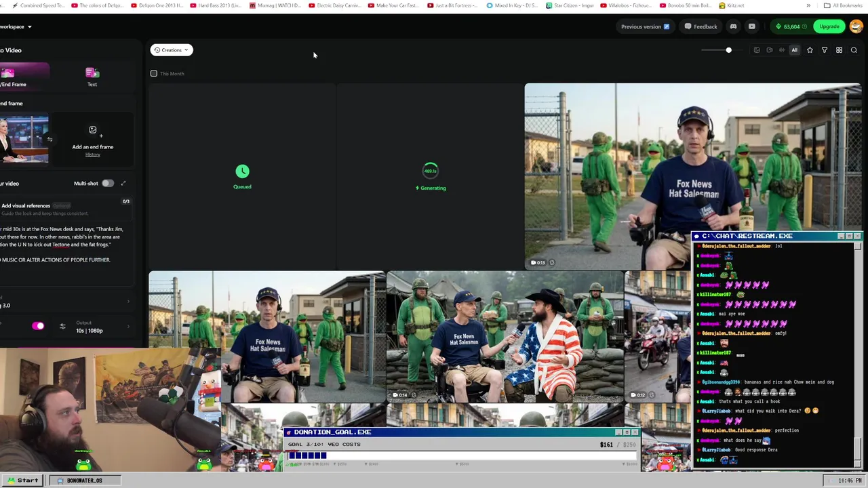Expand the workspace dropdown arrow
The height and width of the screenshot is (488, 868).
pos(30,26)
